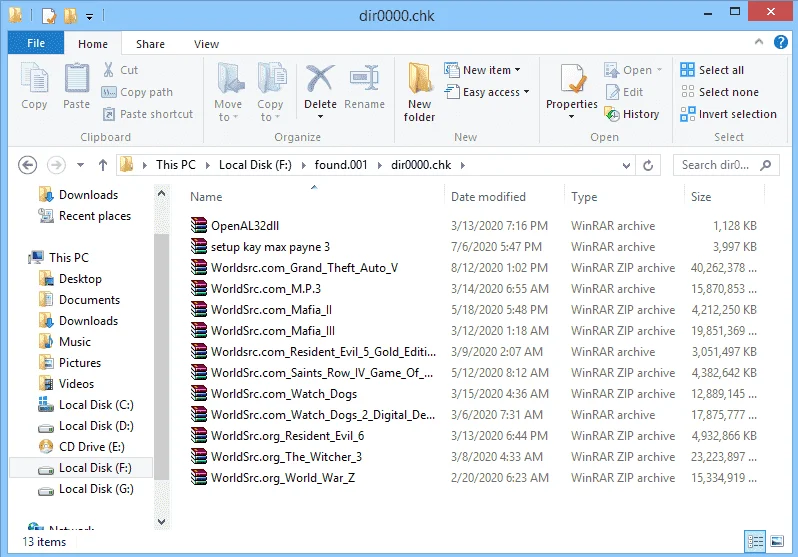Select Documents in navigation pane
Image resolution: width=798 pixels, height=557 pixels.
[x=79, y=300]
